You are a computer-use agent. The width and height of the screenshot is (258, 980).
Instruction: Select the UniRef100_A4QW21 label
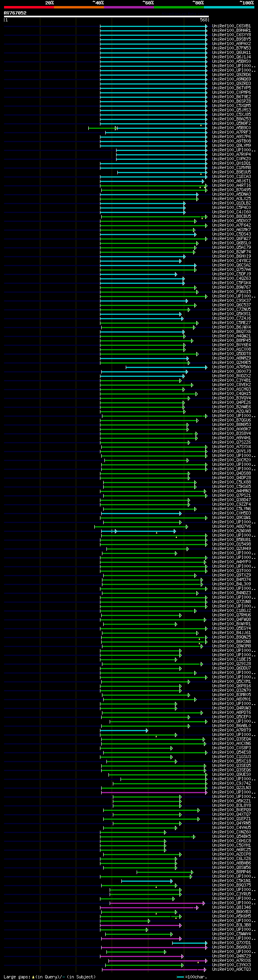[231, 336]
